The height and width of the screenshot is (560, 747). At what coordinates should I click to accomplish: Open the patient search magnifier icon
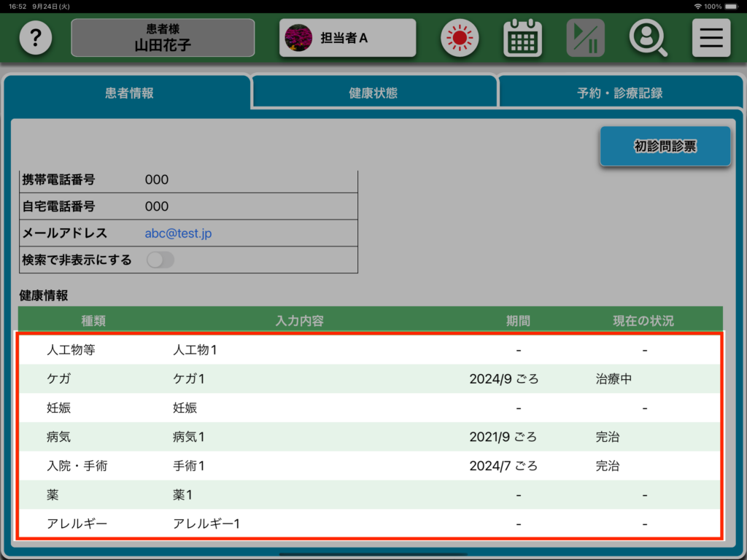pos(648,38)
